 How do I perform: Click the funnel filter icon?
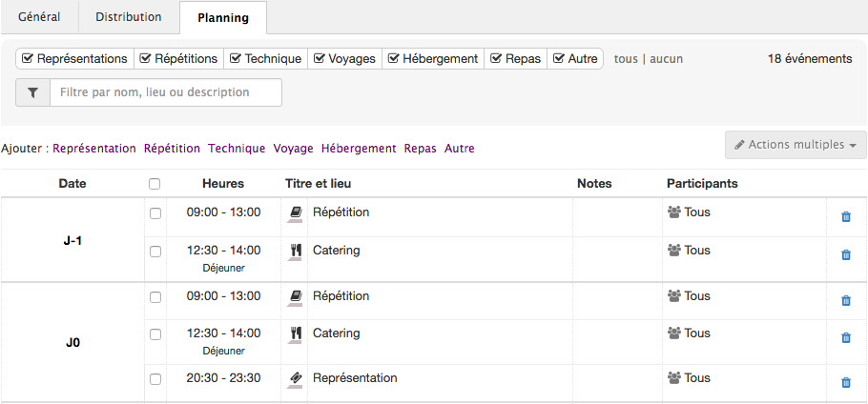(32, 92)
